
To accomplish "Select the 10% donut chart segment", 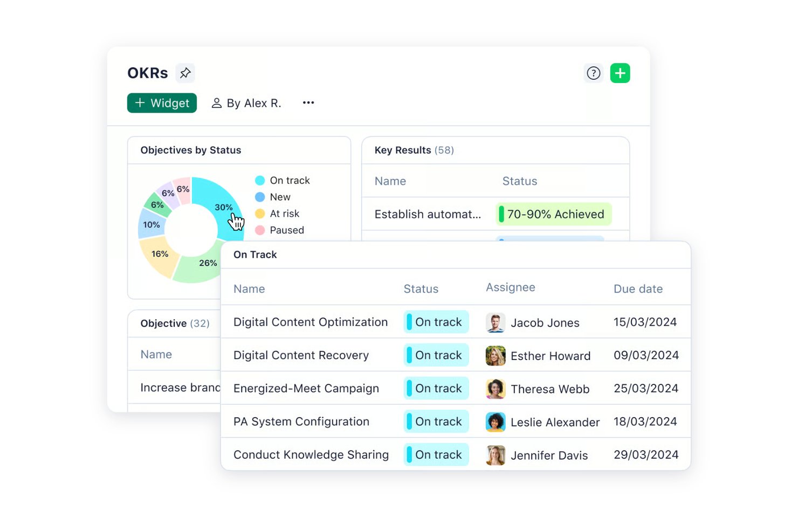I will [x=151, y=224].
